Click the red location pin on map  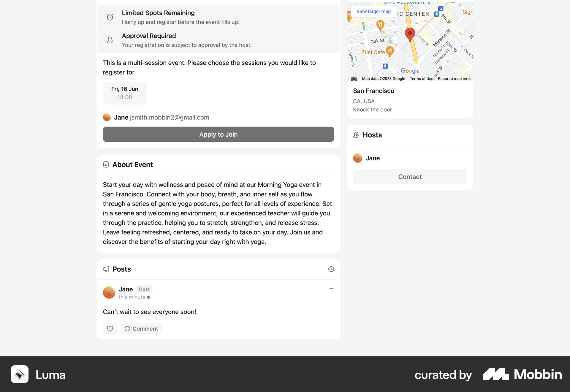click(410, 34)
